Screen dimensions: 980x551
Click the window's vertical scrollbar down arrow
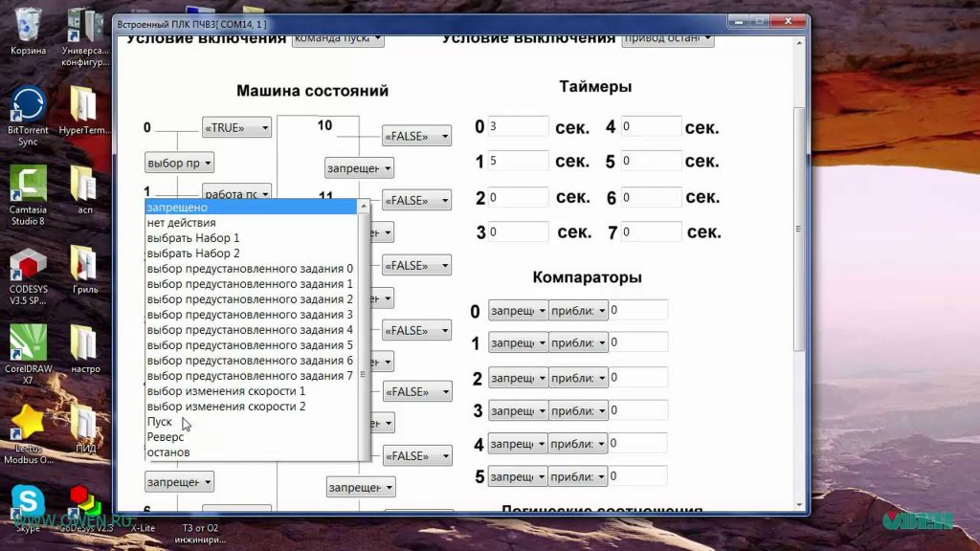pos(799,505)
